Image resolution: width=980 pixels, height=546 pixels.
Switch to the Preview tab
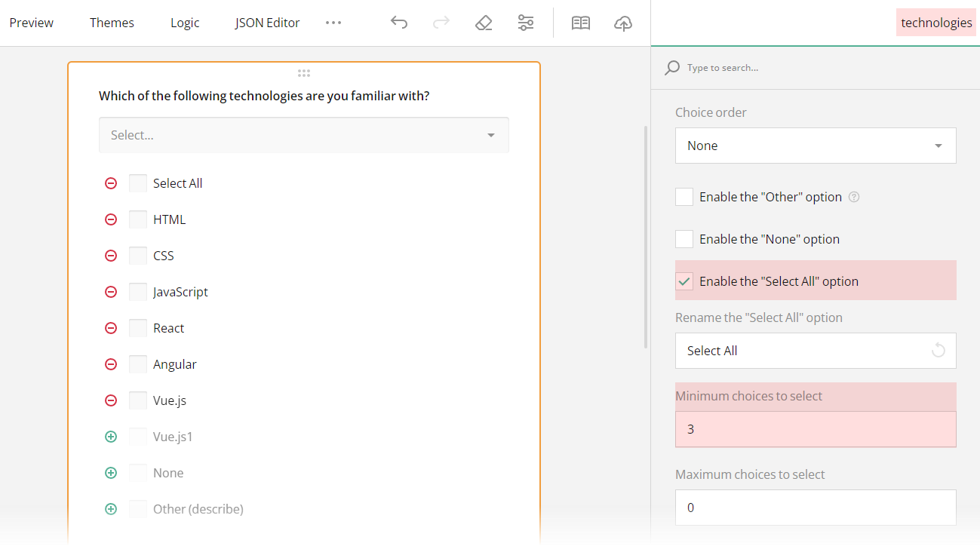(x=32, y=23)
